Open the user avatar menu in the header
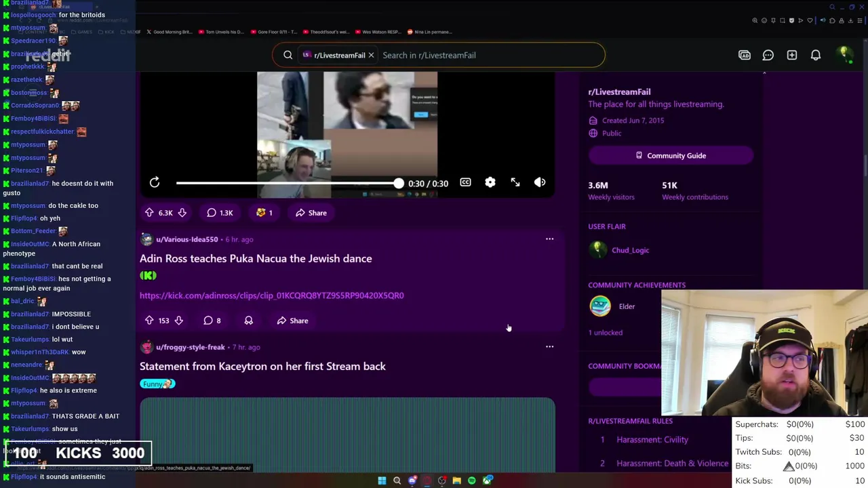This screenshot has height=488, width=868. pyautogui.click(x=844, y=54)
